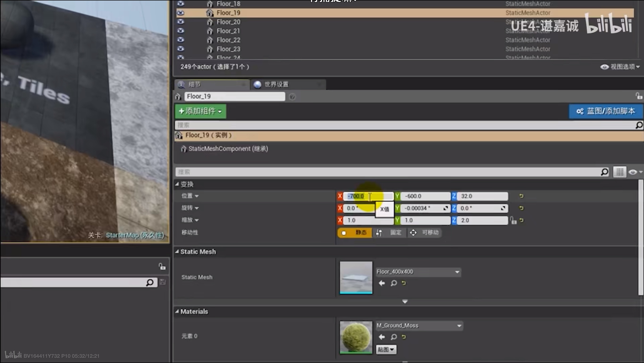Click the 蓝图/添加脚本 button
The width and height of the screenshot is (644, 363).
click(605, 111)
